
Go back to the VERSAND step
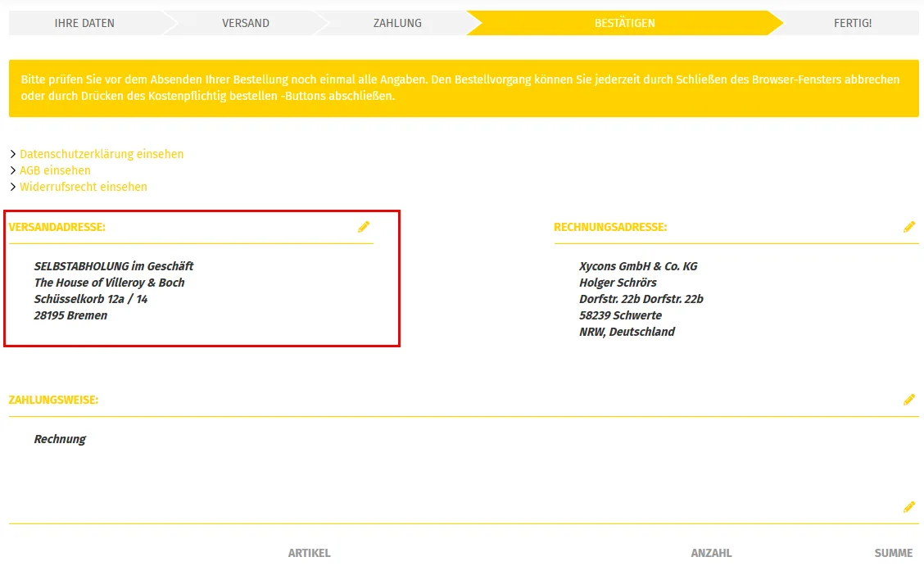246,23
